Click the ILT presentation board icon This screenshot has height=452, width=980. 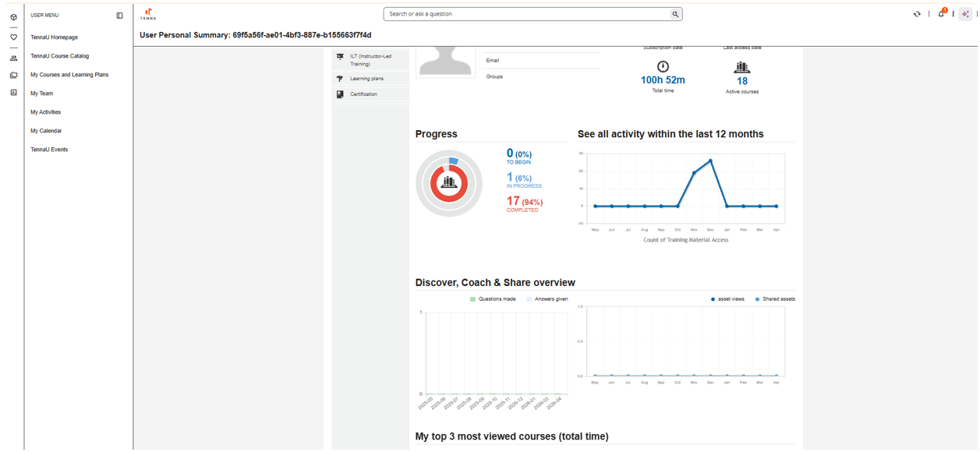pyautogui.click(x=340, y=57)
